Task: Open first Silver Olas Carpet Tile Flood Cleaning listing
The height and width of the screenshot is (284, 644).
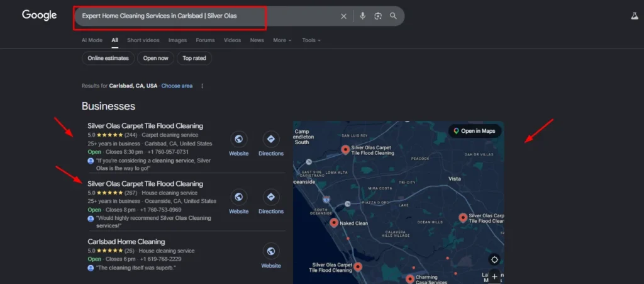Action: click(x=145, y=126)
